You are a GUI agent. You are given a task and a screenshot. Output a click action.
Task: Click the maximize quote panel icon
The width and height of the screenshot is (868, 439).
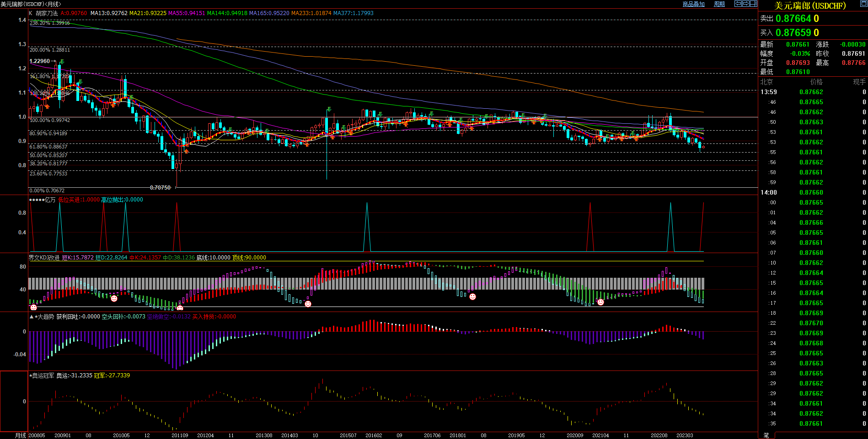pyautogui.click(x=753, y=4)
